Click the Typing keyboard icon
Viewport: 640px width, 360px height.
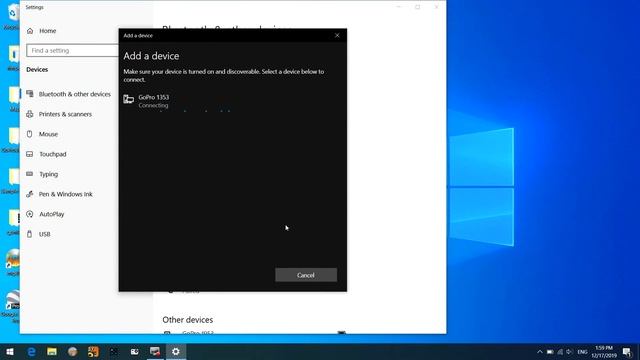point(29,174)
